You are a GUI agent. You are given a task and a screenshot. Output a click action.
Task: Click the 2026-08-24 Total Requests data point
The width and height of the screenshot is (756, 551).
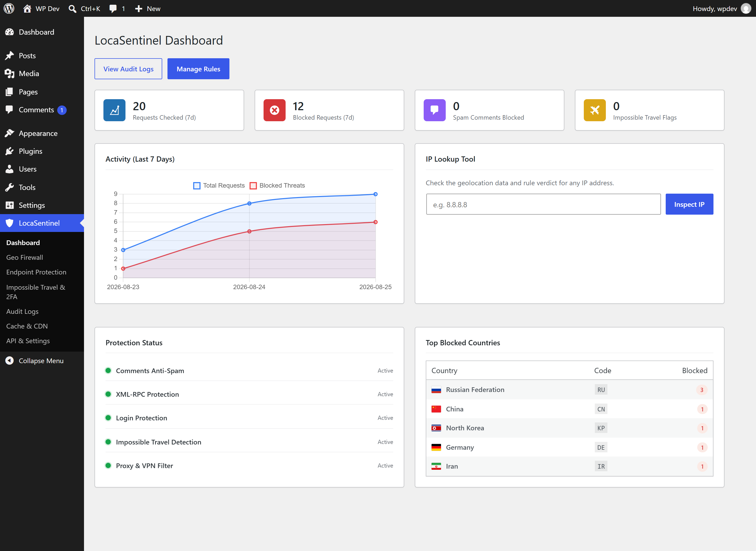click(249, 203)
